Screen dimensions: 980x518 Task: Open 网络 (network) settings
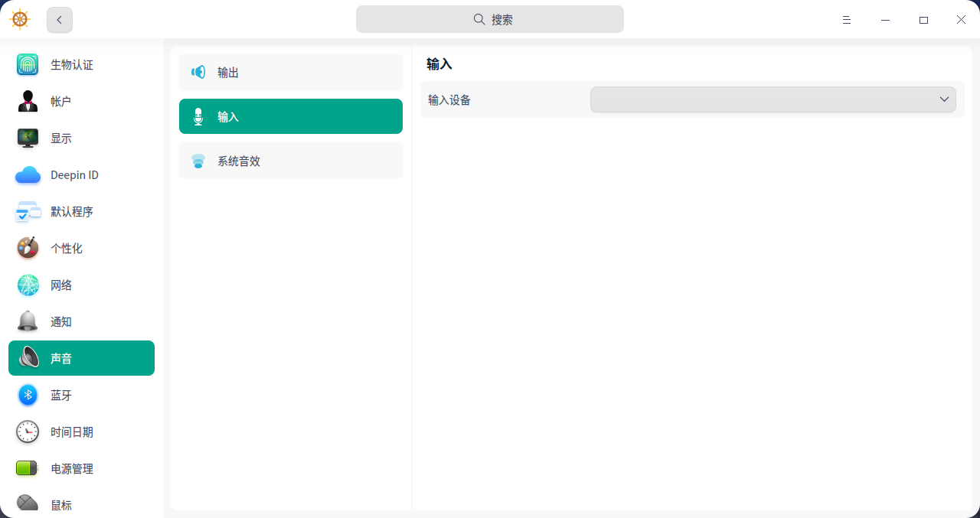click(x=60, y=285)
